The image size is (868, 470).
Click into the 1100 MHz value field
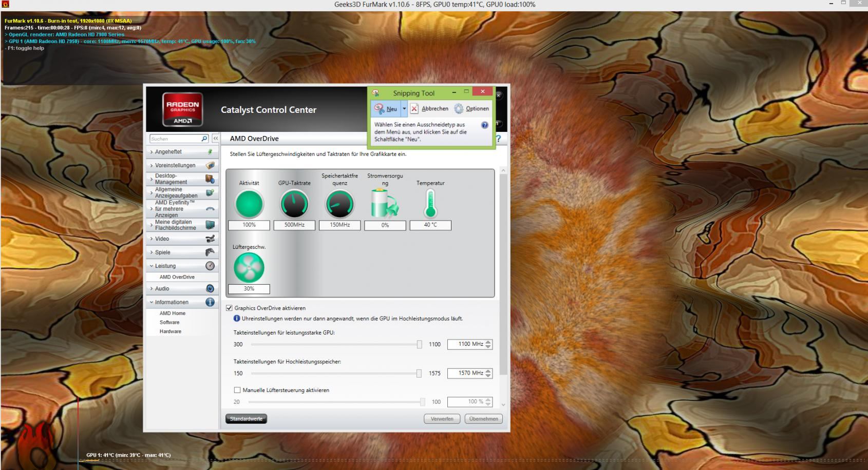click(466, 344)
